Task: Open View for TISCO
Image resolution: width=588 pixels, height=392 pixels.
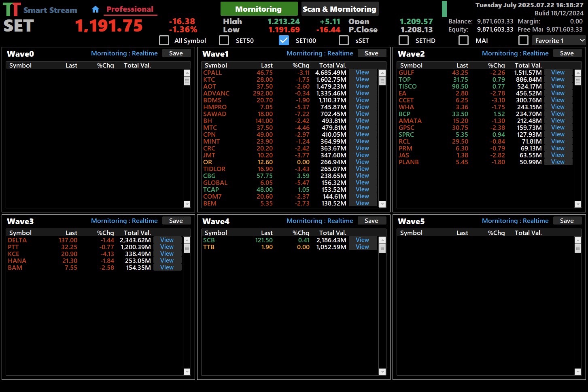Action: coord(558,87)
